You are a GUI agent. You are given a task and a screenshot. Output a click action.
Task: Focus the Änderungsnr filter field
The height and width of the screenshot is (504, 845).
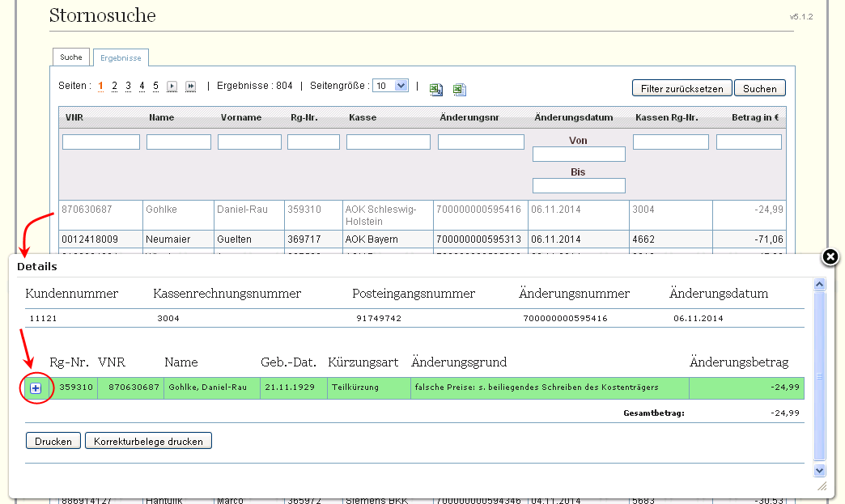tap(481, 142)
